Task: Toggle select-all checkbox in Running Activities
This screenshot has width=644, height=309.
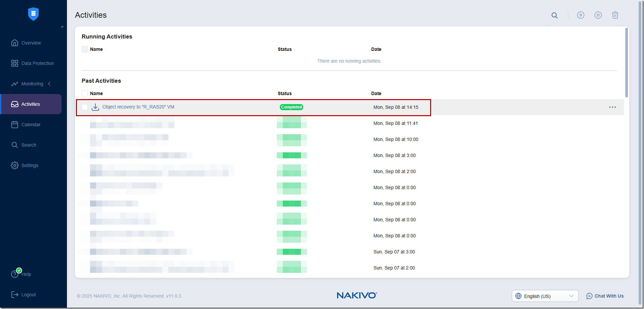Action: [x=85, y=49]
